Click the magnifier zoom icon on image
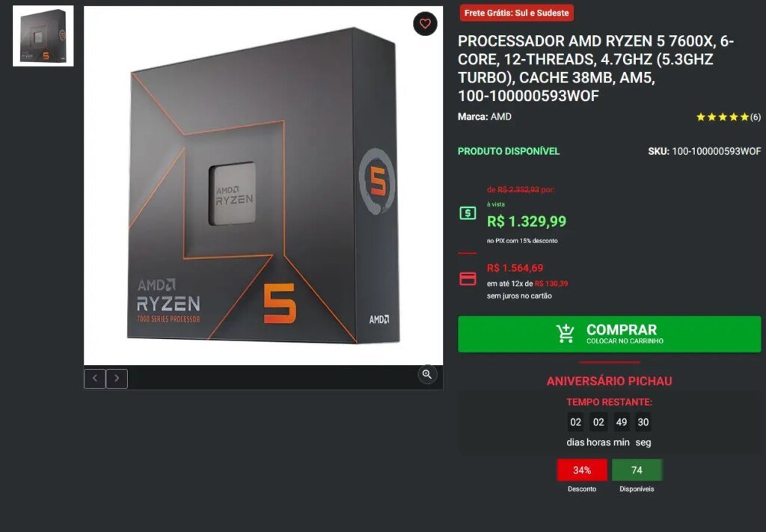 pos(427,375)
